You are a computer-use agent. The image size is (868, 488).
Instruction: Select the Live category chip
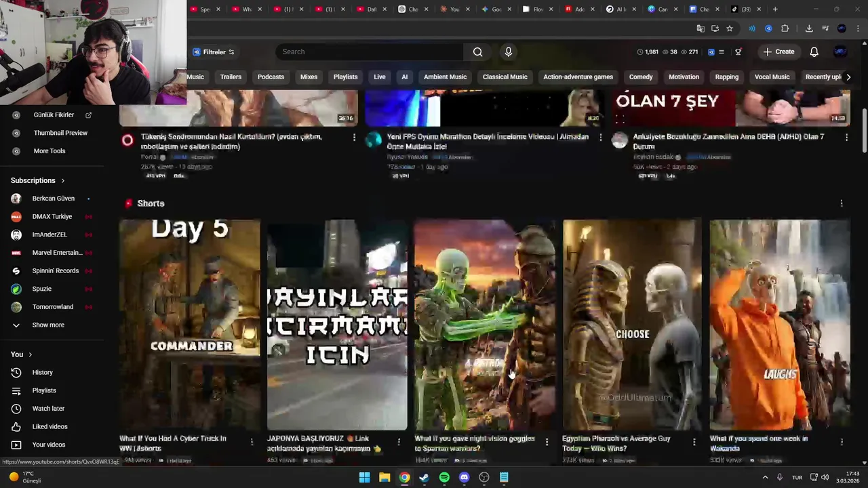pyautogui.click(x=380, y=77)
